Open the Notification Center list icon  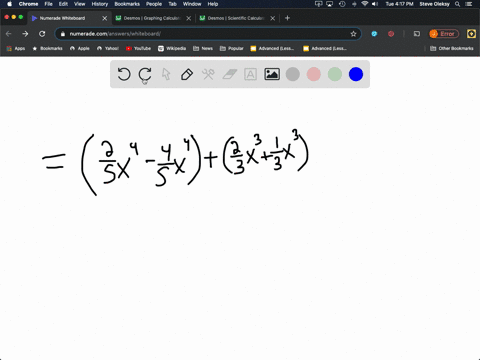coord(470,4)
